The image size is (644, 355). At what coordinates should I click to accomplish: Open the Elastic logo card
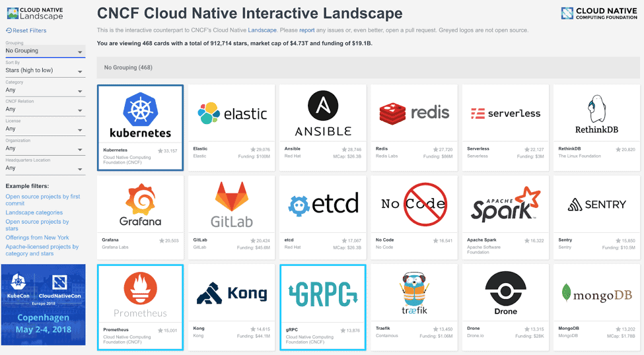231,114
